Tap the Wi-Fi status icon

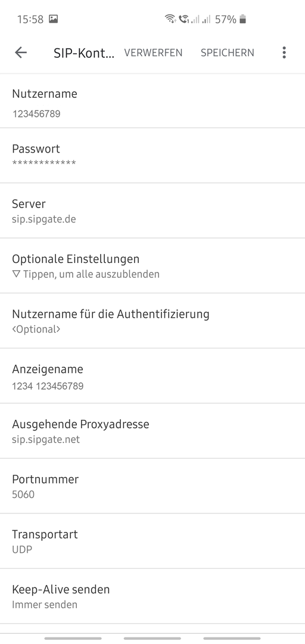(x=170, y=19)
